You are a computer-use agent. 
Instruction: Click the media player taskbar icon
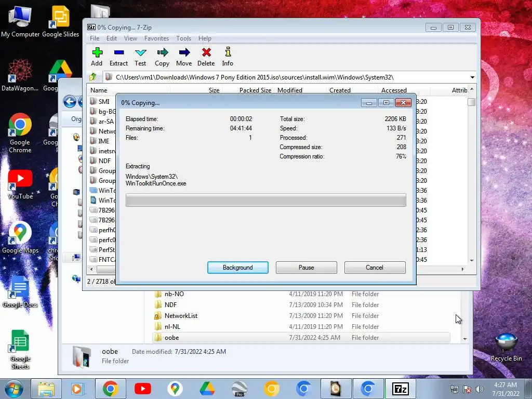[77, 389]
